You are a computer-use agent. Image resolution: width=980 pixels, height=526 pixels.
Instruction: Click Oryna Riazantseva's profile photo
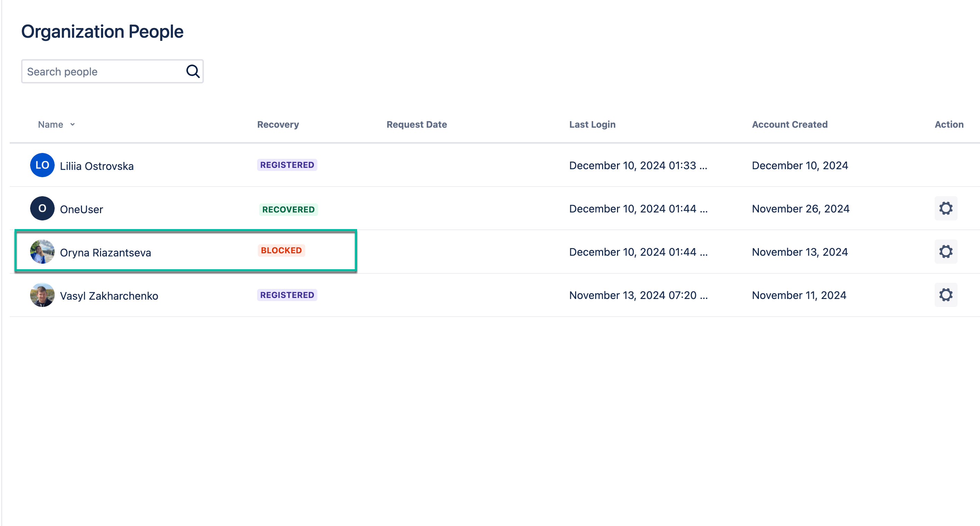click(x=42, y=251)
